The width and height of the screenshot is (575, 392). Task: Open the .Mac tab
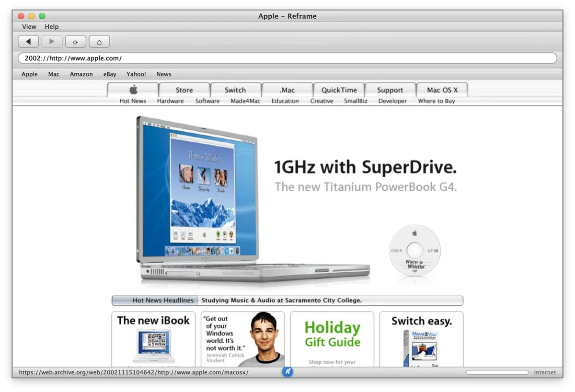[x=287, y=90]
